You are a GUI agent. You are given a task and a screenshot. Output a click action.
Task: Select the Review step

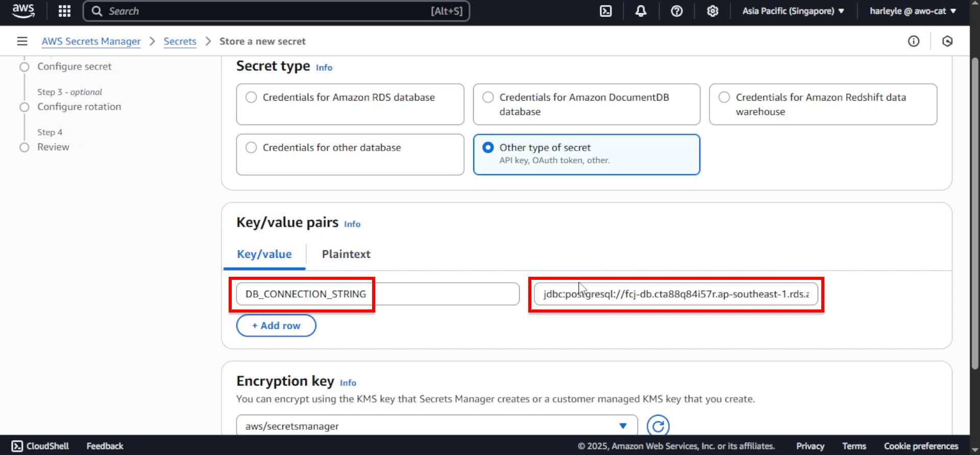pyautogui.click(x=53, y=147)
